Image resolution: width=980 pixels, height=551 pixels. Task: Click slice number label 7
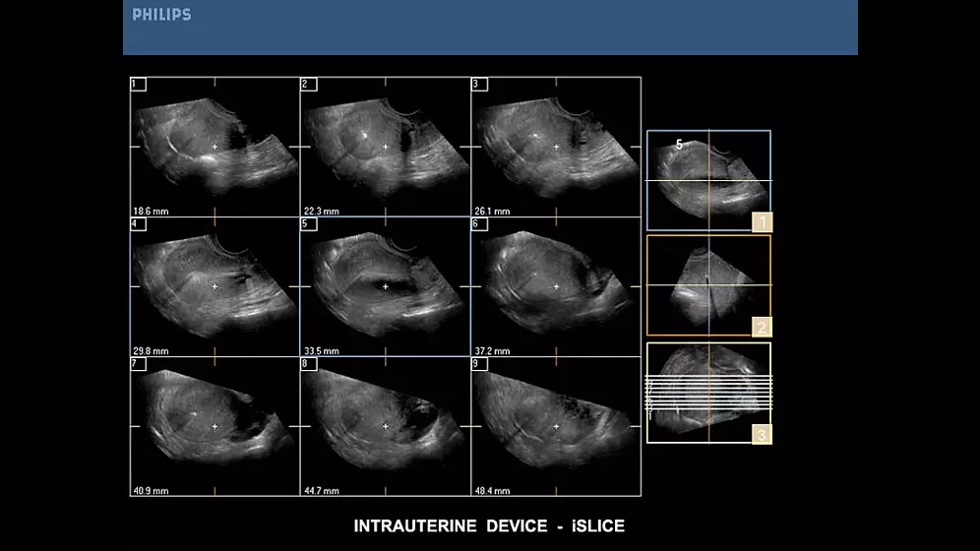(138, 364)
